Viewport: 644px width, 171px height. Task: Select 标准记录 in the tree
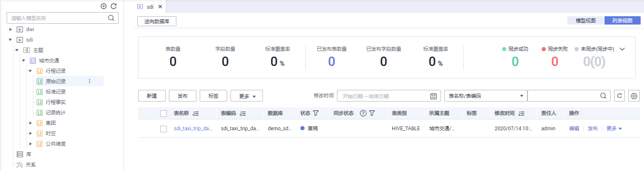coord(56,92)
